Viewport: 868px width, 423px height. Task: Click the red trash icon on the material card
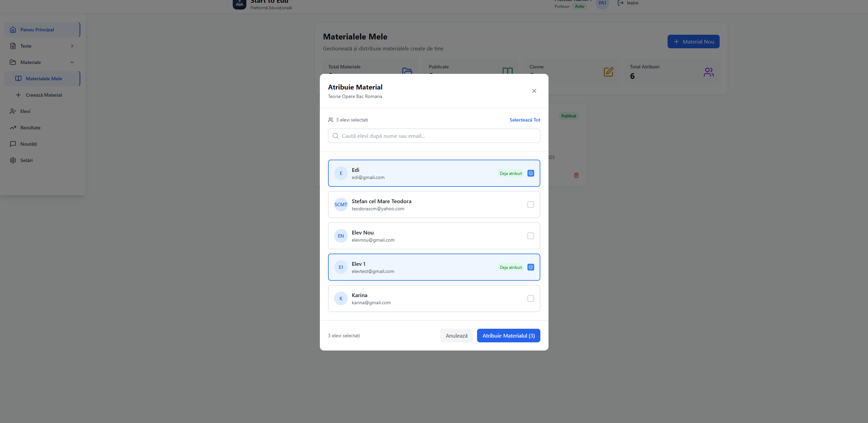tap(576, 175)
